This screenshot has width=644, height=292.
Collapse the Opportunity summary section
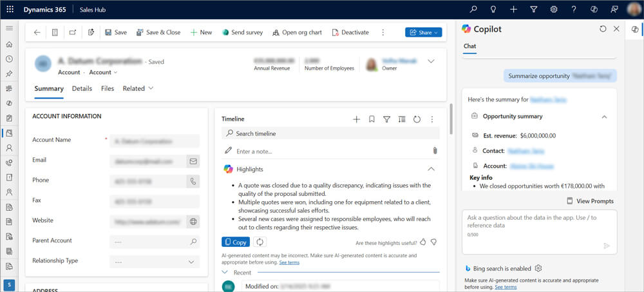pyautogui.click(x=604, y=117)
